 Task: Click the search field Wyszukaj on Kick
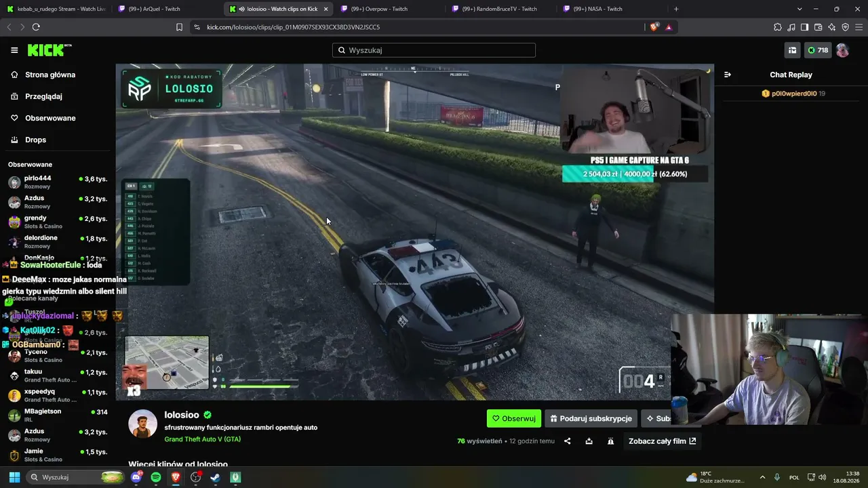(x=434, y=50)
